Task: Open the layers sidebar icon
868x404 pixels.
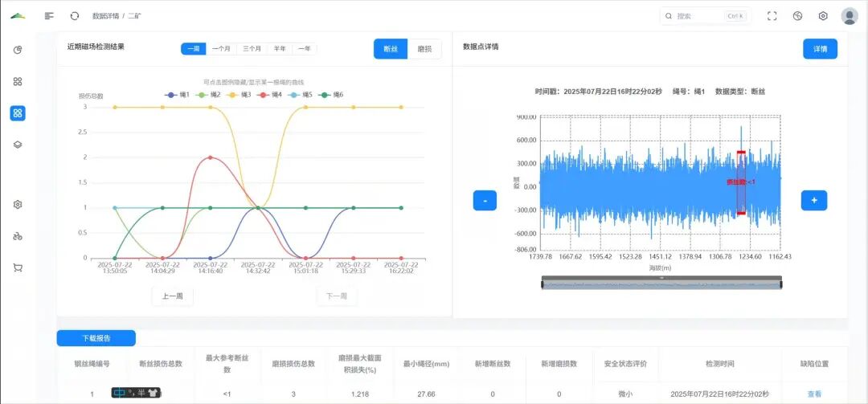Action: (x=18, y=145)
